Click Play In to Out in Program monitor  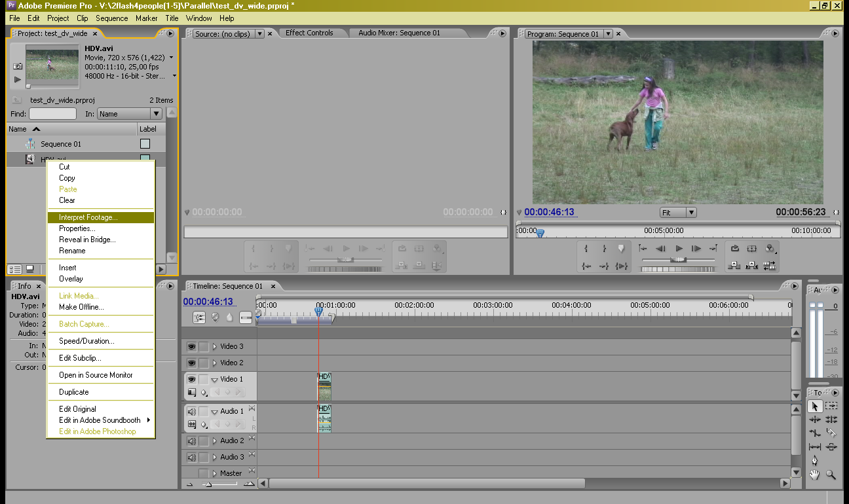point(621,266)
